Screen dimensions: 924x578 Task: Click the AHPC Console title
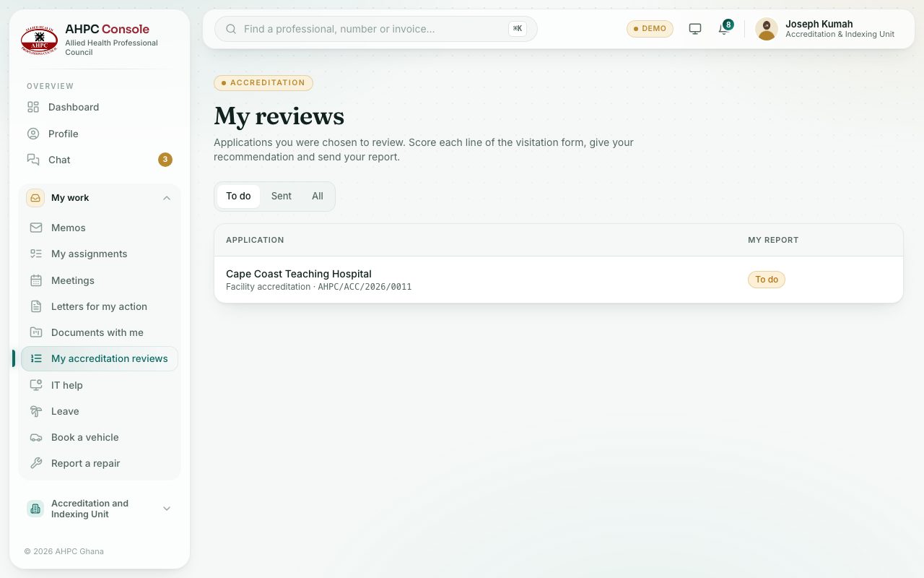(x=107, y=29)
